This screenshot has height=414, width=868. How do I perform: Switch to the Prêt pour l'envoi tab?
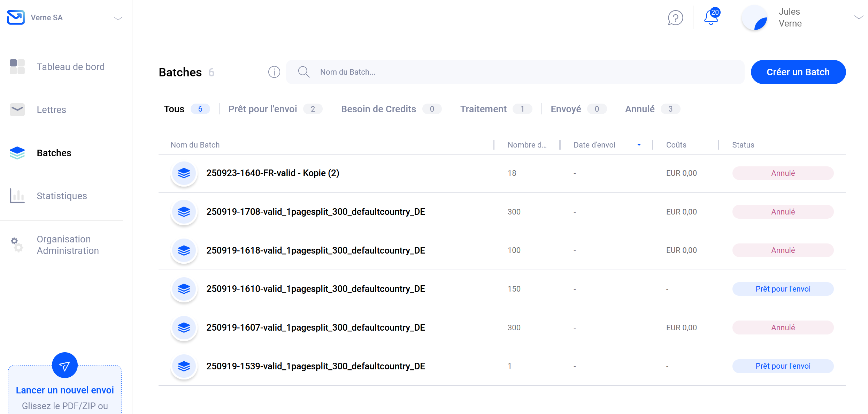263,109
